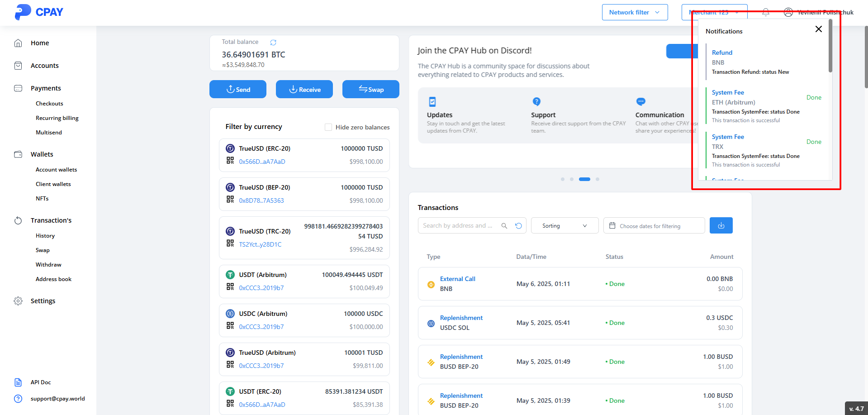This screenshot has height=415, width=868.
Task: Show QR code for TrueUSD (Arbitrum)
Action: pos(230,364)
